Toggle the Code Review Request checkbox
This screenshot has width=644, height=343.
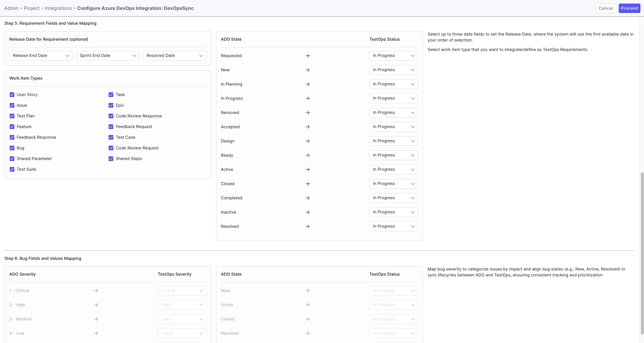tap(111, 148)
